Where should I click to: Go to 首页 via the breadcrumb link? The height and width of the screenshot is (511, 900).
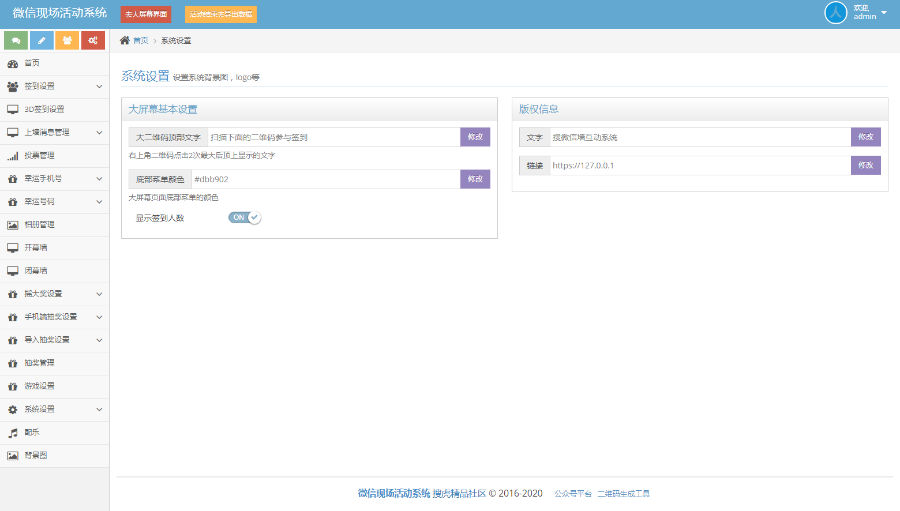point(141,41)
